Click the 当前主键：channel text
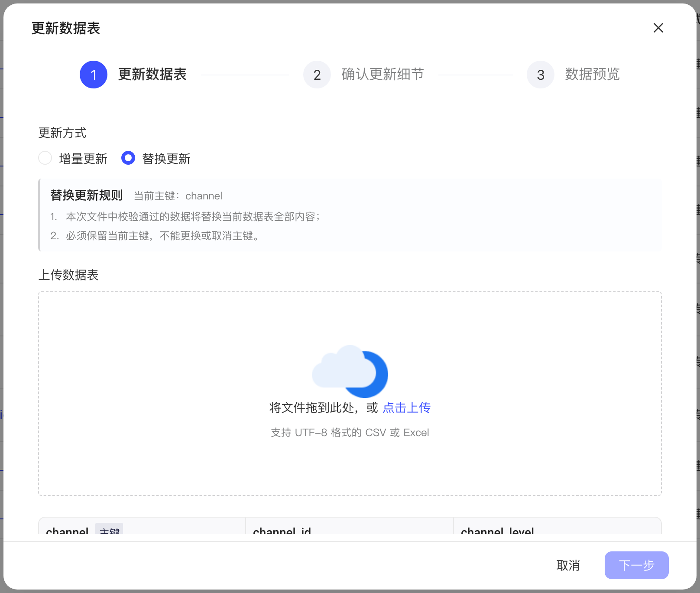700x593 pixels. coord(178,196)
